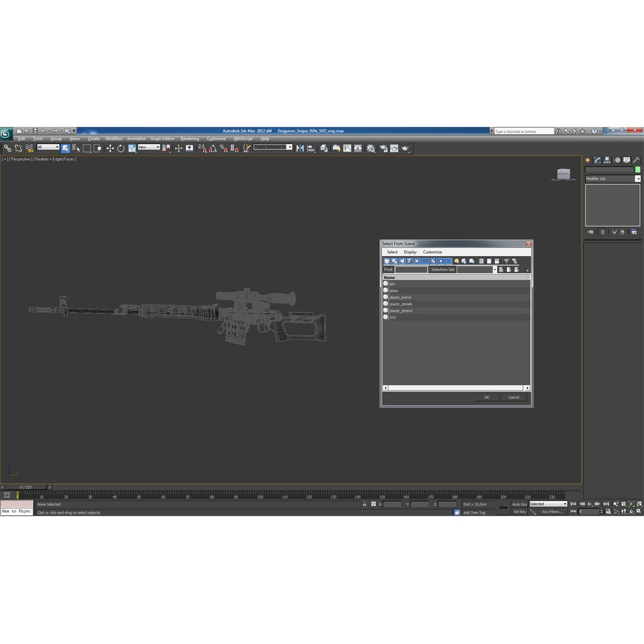Play the animation
644x644 pixels.
coord(590,504)
